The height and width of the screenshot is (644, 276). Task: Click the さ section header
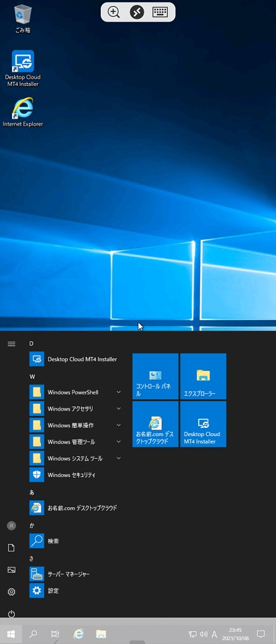[x=32, y=558]
